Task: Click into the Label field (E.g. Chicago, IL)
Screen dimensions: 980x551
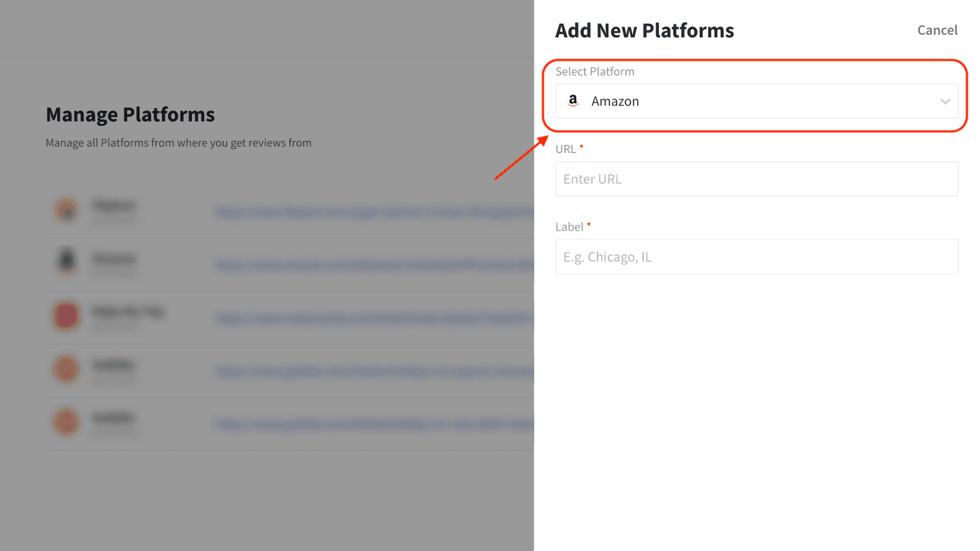Action: [x=756, y=257]
